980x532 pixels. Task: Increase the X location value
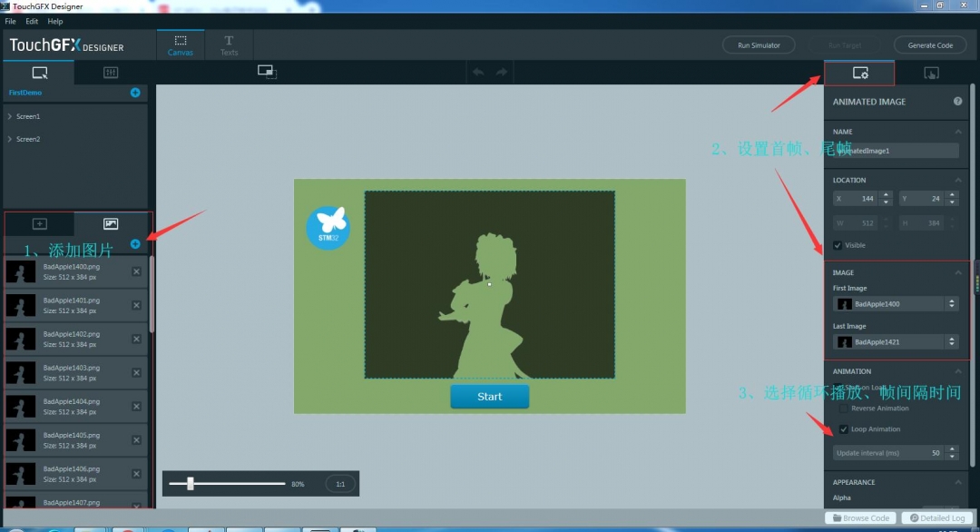(886, 195)
